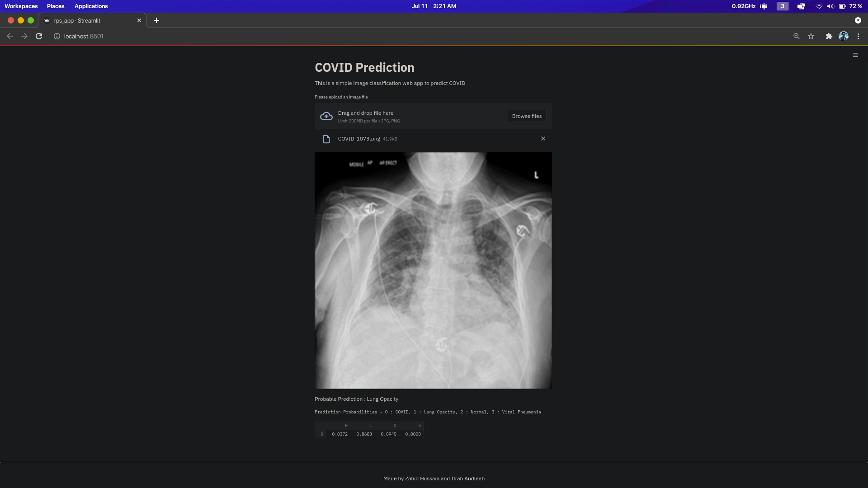This screenshot has height=488, width=868.
Task: Bookmark page with star icon
Action: point(811,36)
